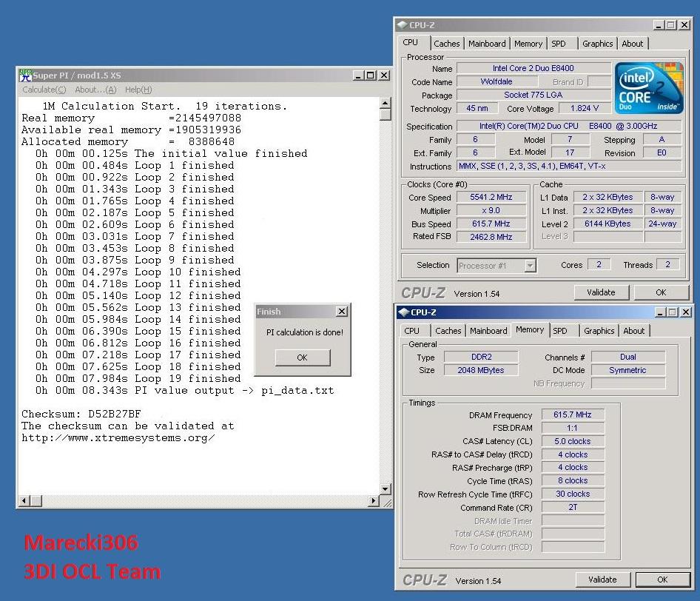This screenshot has height=601, width=700.
Task: Click OK in upper CPU-Z window
Action: click(x=661, y=292)
